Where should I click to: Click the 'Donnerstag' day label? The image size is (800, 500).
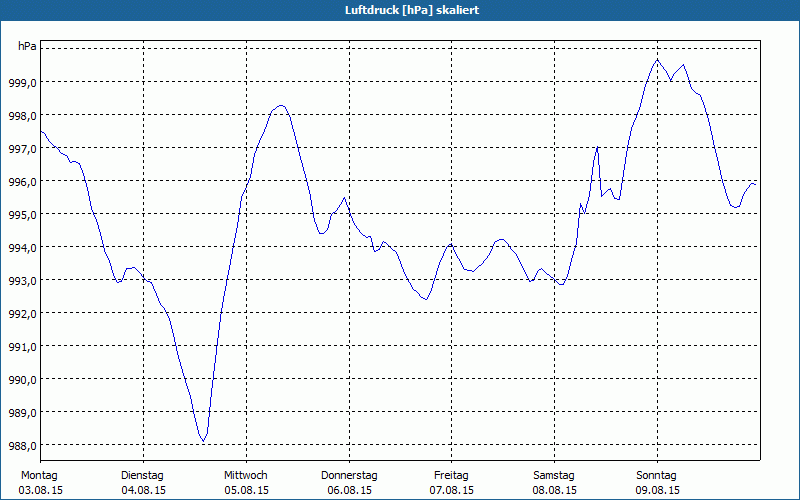(349, 476)
